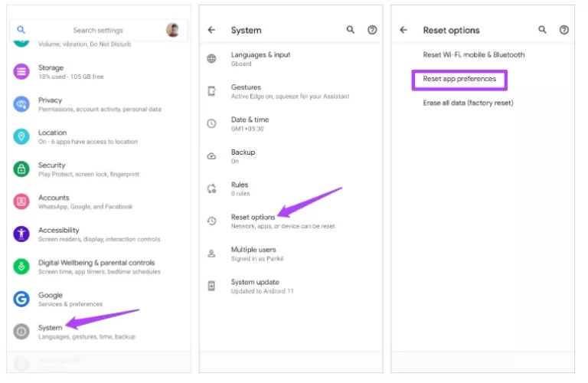
Task: Open Security via the lock icon
Action: click(x=22, y=169)
